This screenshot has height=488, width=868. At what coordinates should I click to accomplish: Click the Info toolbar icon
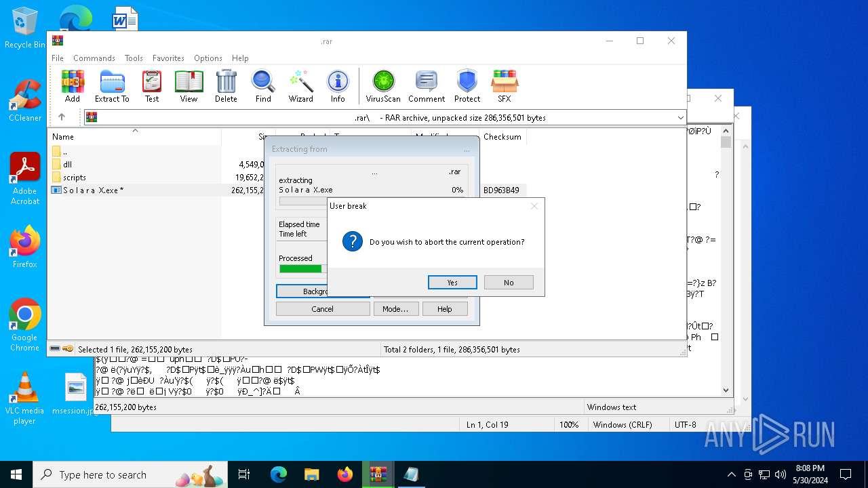[338, 86]
